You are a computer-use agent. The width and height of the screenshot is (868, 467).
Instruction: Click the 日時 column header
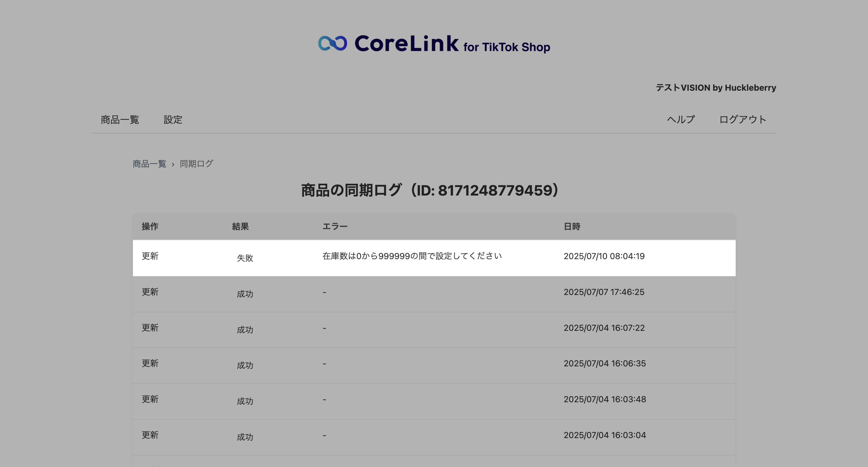tap(572, 227)
